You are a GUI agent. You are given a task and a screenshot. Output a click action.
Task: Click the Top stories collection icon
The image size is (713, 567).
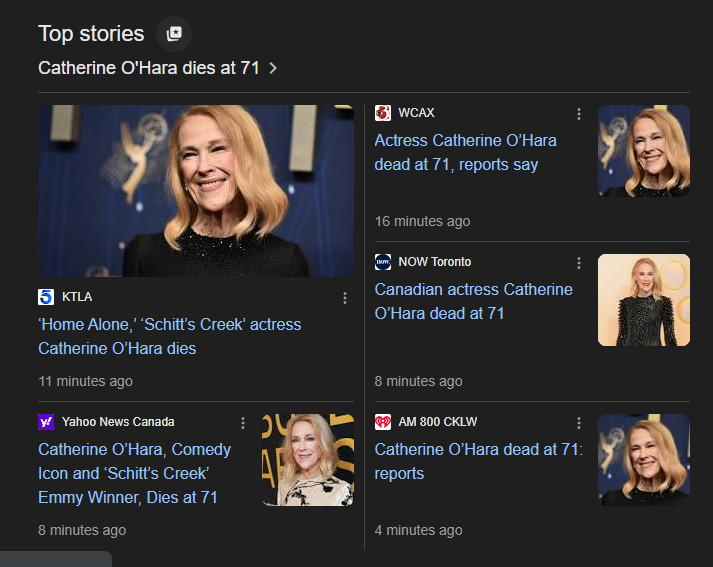(x=174, y=33)
